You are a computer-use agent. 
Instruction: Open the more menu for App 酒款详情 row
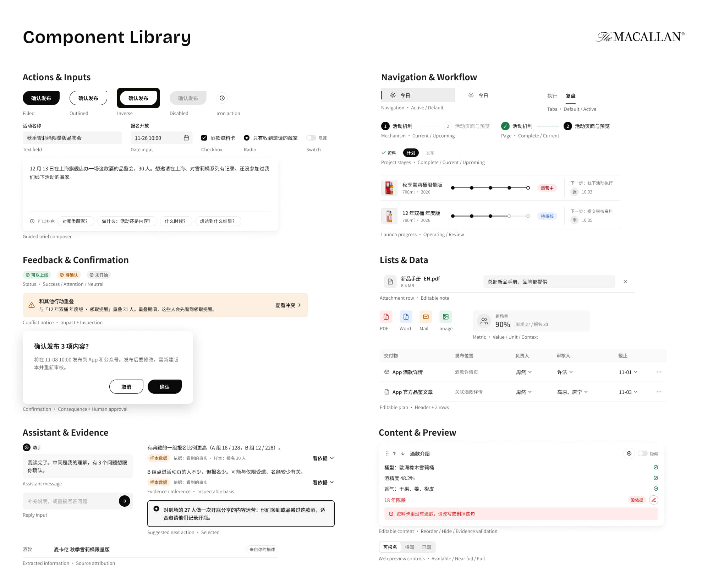(x=659, y=372)
